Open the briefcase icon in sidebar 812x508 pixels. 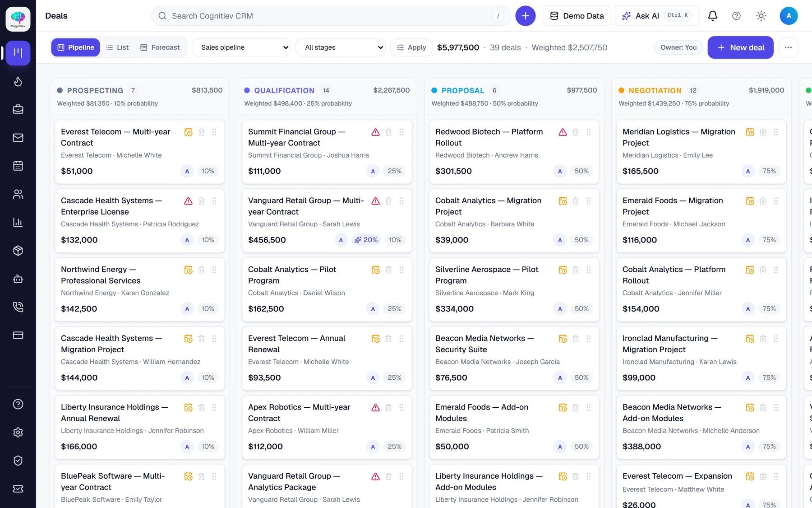[x=18, y=109]
